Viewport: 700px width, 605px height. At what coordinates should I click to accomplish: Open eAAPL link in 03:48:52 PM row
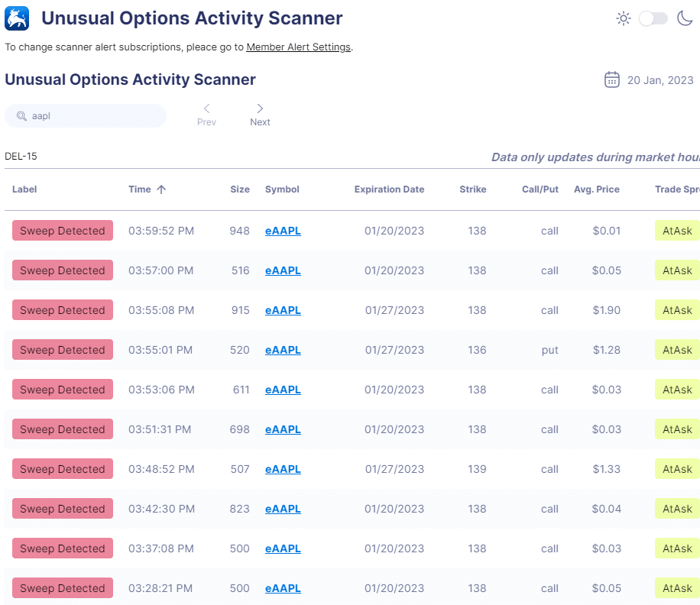(283, 469)
